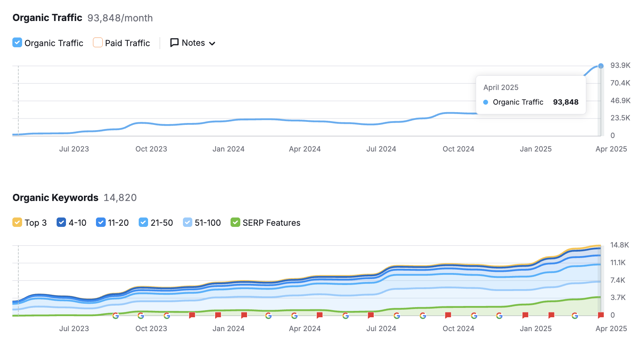Open the Notes dropdown
This screenshot has height=348, width=644.
[212, 43]
